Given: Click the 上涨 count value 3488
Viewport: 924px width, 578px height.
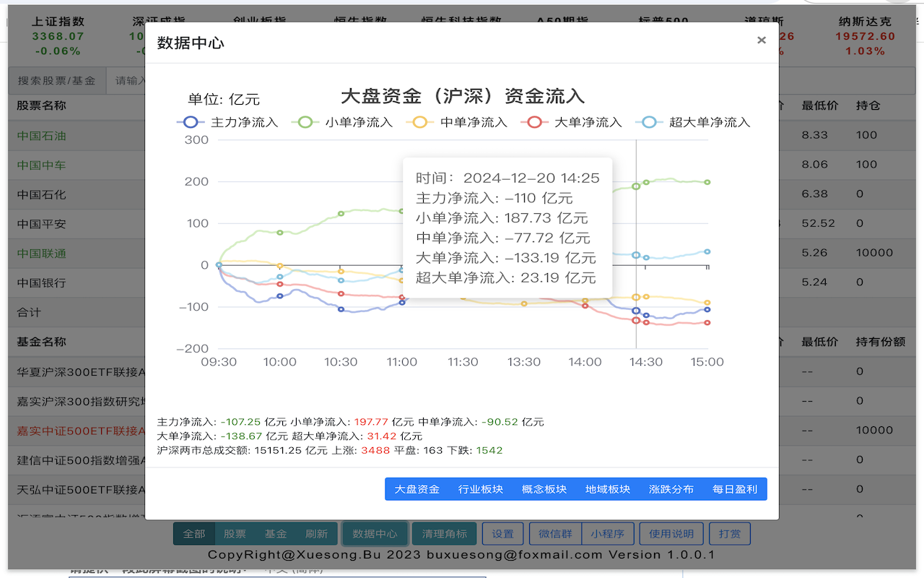Looking at the screenshot, I should [375, 450].
